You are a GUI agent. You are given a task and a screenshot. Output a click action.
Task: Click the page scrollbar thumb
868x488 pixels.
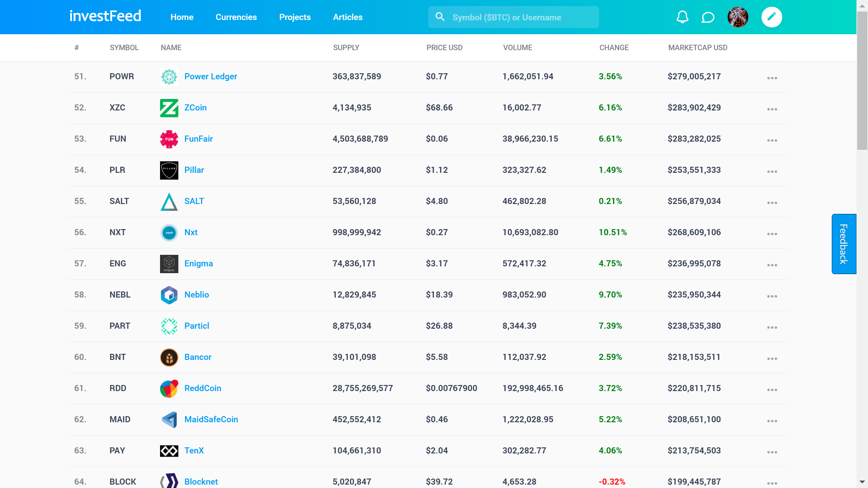tap(862, 81)
